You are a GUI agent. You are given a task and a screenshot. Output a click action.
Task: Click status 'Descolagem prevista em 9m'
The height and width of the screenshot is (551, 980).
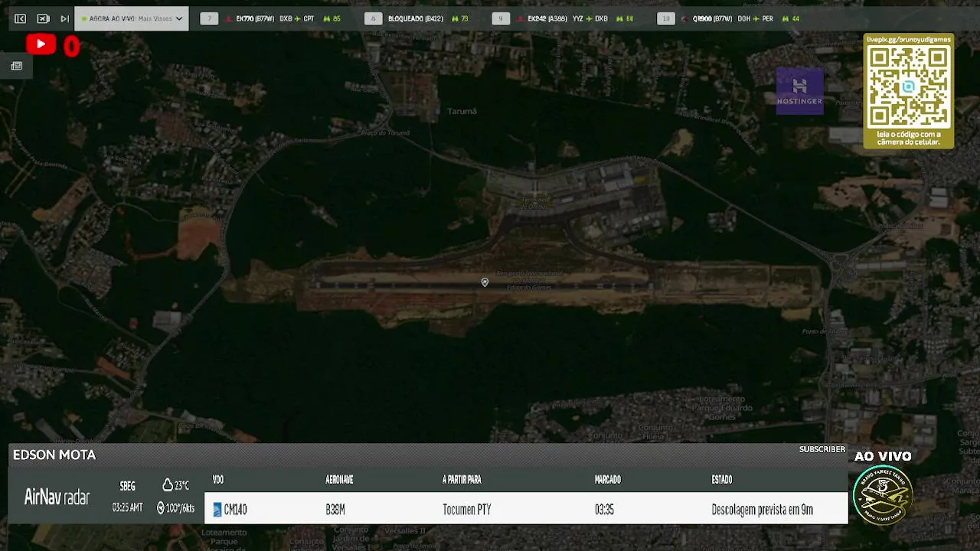point(763,510)
